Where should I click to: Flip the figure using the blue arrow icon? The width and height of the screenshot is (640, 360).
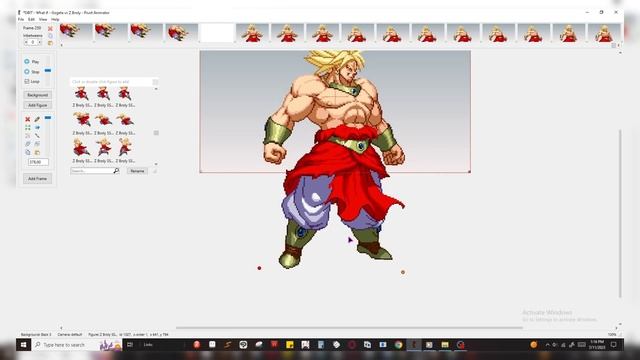(37, 127)
